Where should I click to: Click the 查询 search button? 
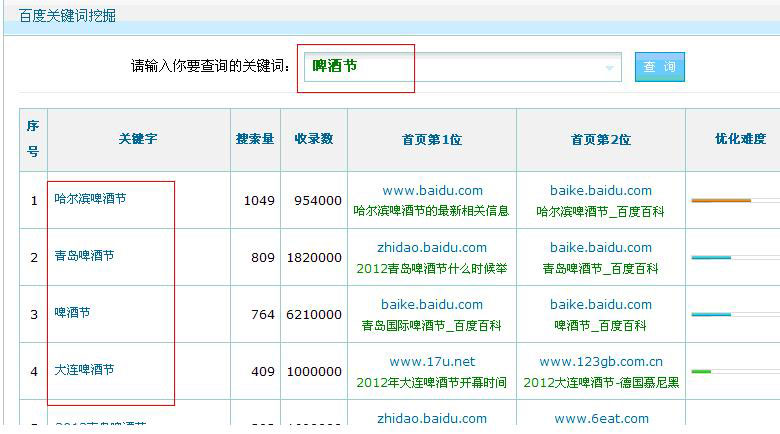(660, 67)
